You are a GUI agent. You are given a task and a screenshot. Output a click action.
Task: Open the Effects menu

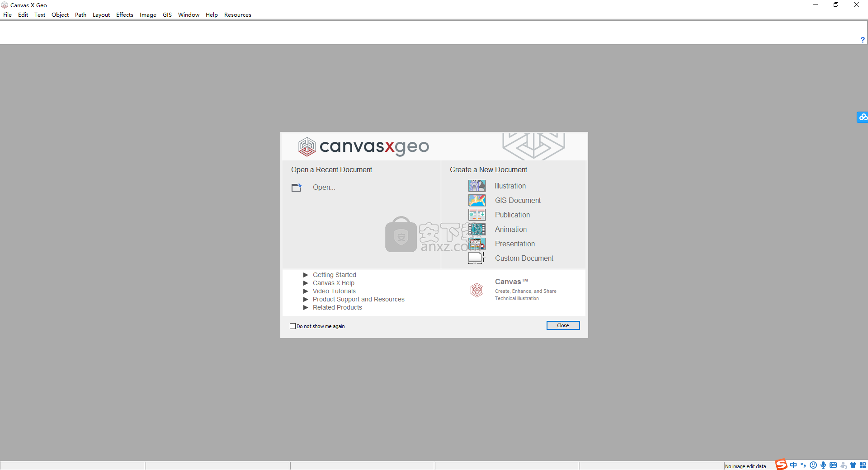(125, 14)
